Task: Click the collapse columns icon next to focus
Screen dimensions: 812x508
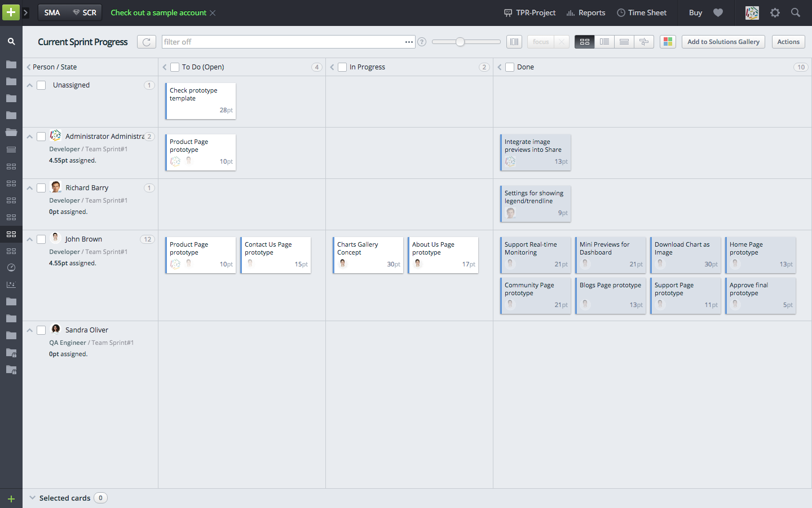Action: click(x=514, y=41)
